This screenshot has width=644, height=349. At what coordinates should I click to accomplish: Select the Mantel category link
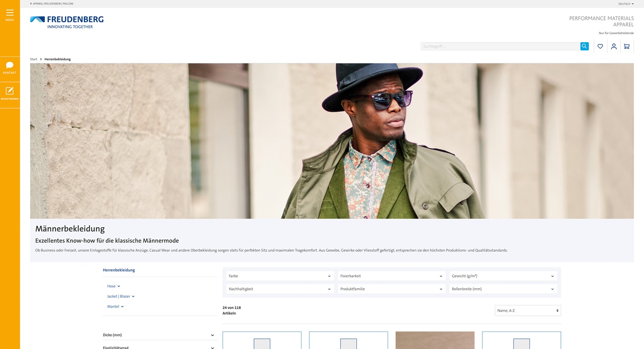114,306
